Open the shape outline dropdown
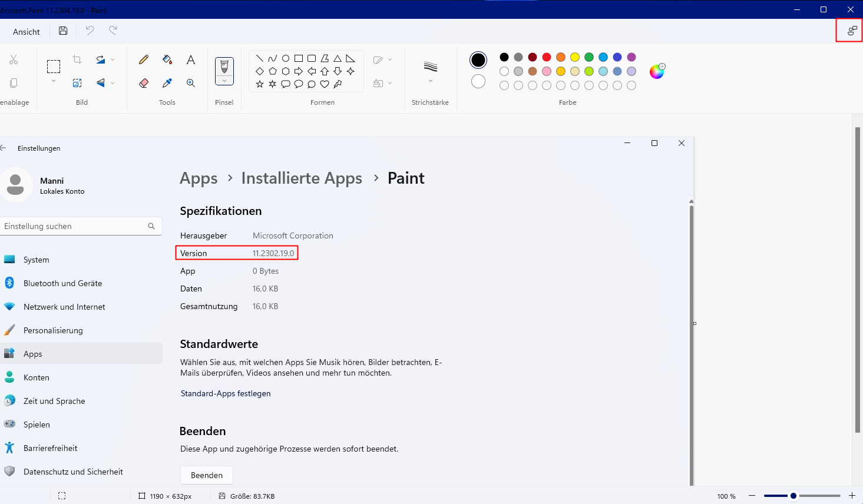 [390, 59]
